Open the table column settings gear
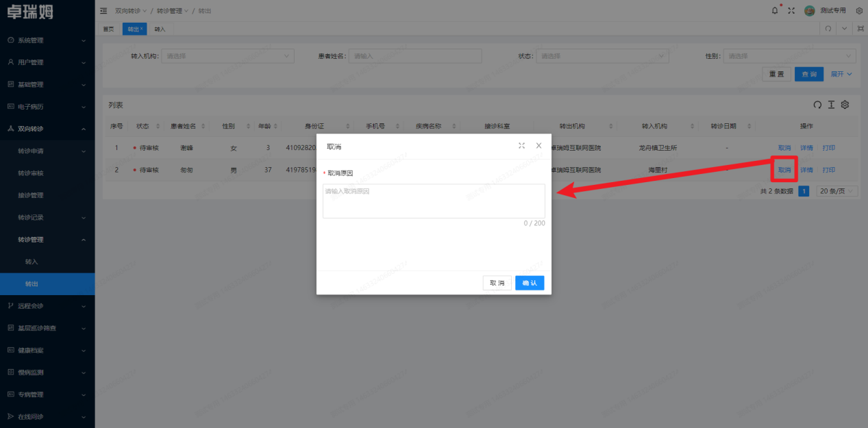The image size is (868, 428). (845, 105)
